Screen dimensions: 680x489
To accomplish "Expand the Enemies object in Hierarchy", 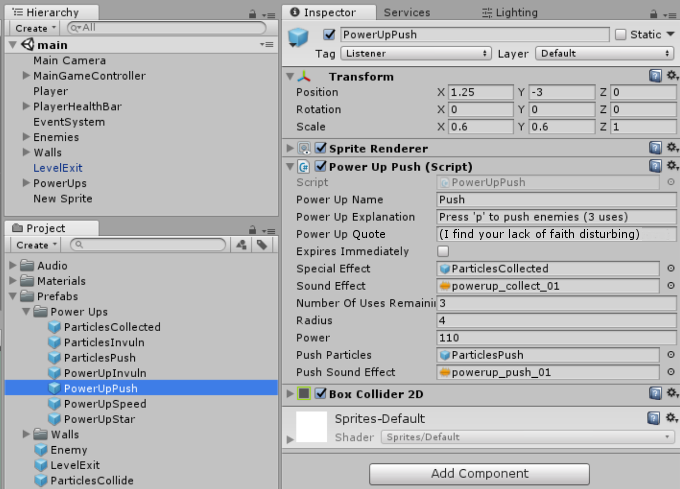I will pyautogui.click(x=26, y=137).
